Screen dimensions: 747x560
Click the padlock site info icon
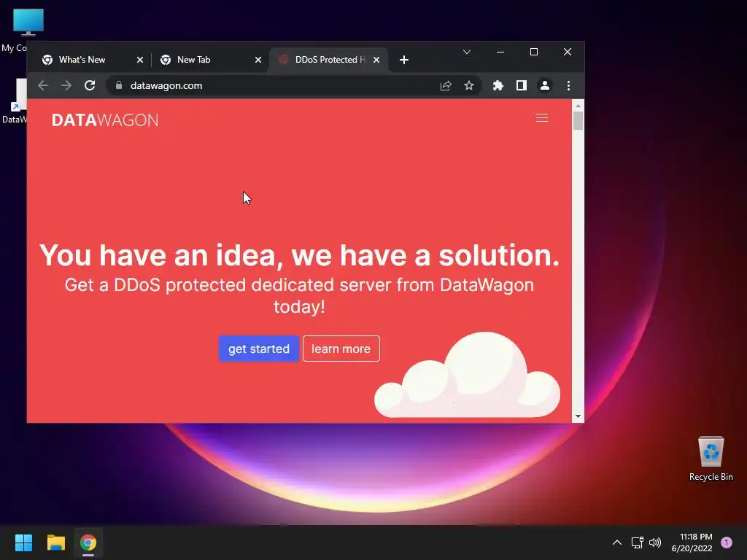click(x=119, y=86)
